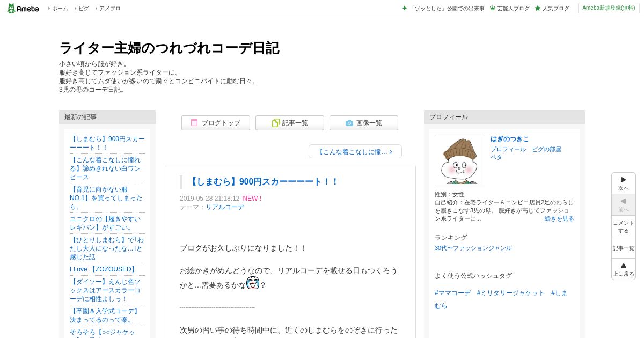Open sidebar article 【育児に向かない服NO.1】
Image resolution: width=644 pixels, height=338 pixels.
point(107,198)
